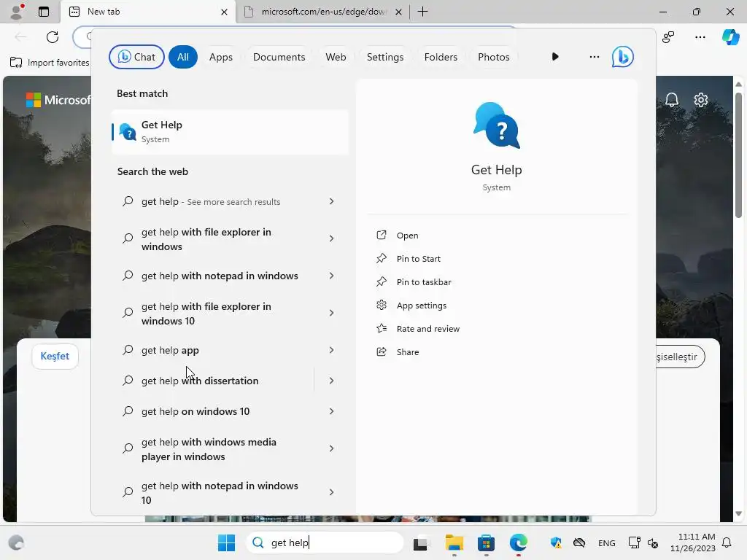Open search panel options ellipsis
Screen dimensions: 747x560
pyautogui.click(x=594, y=57)
